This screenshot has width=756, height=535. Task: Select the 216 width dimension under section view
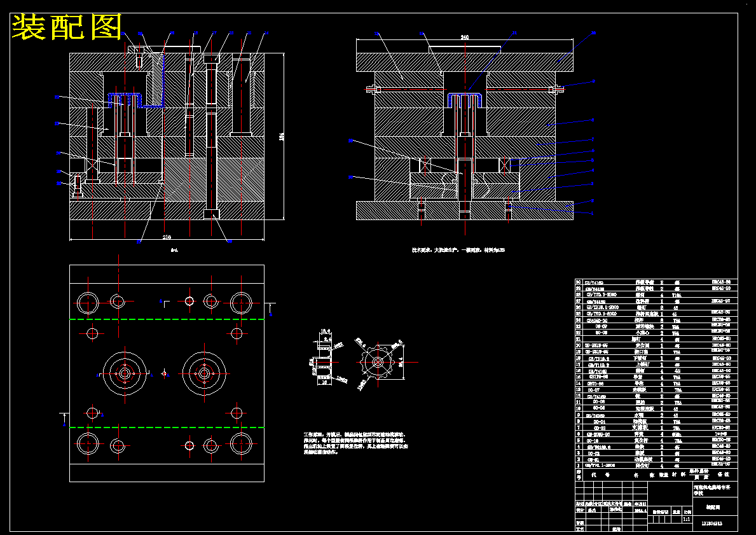point(167,237)
